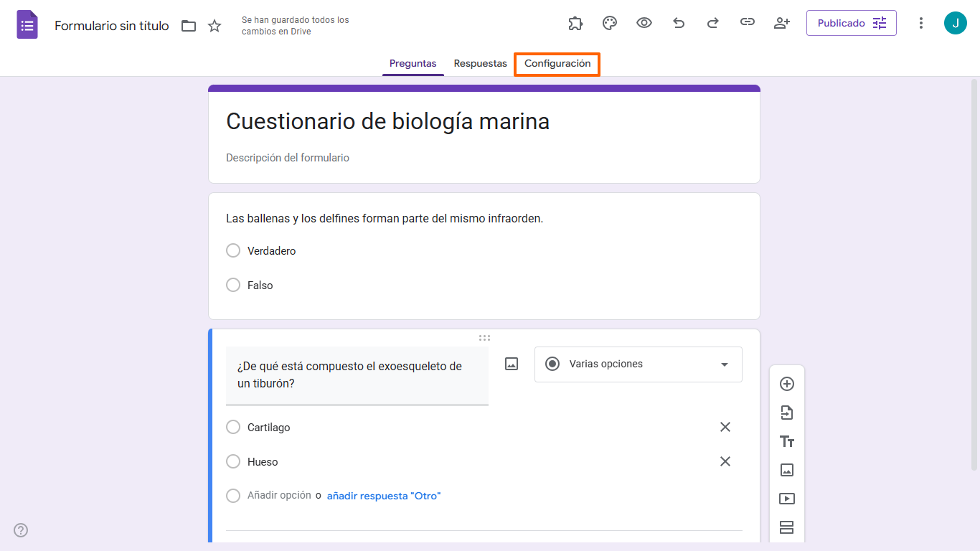Select the Falso radio button
This screenshot has width=980, height=551.
pos(233,285)
